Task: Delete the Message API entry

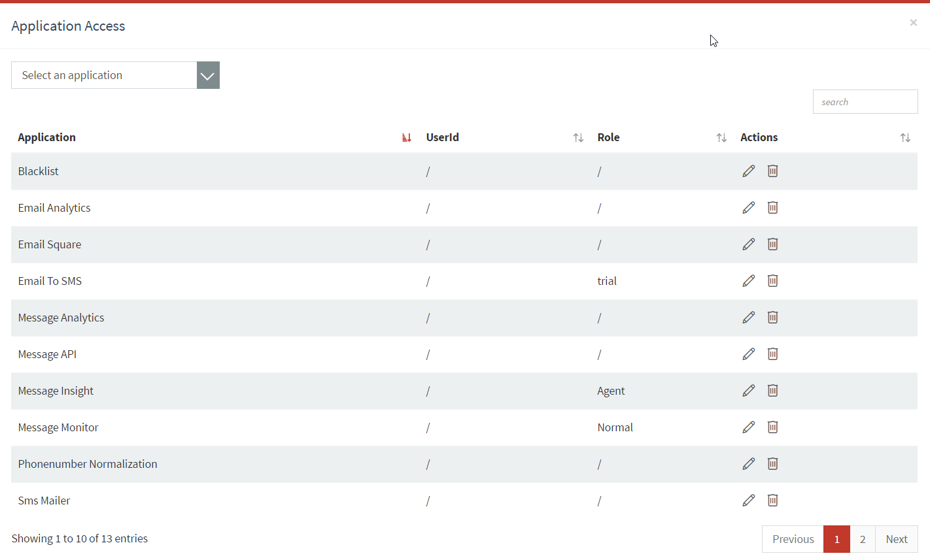Action: pyautogui.click(x=772, y=354)
